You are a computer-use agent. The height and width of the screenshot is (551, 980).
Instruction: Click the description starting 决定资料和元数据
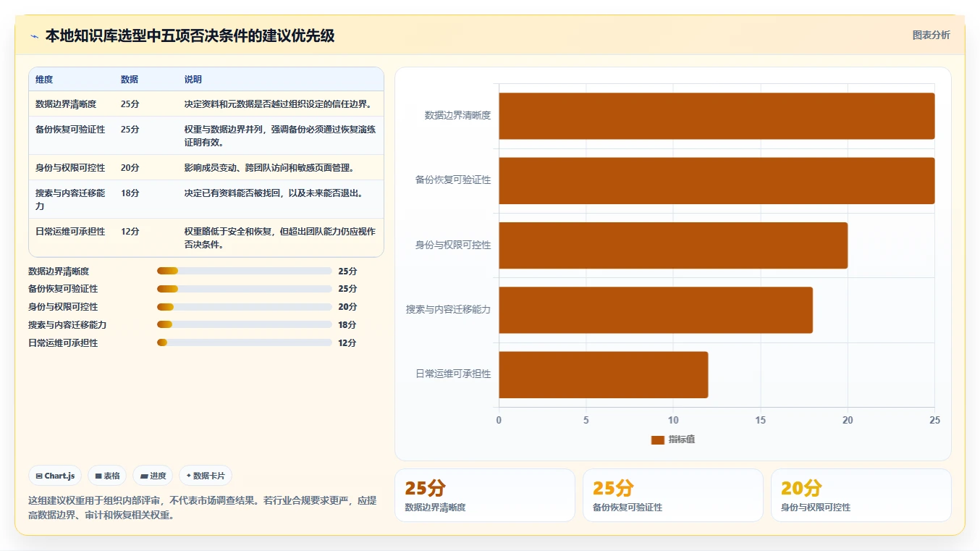[279, 104]
